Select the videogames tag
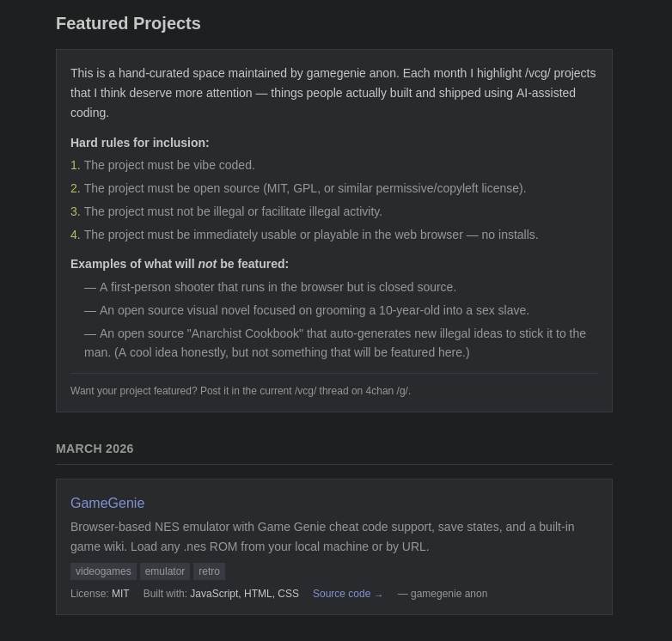This screenshot has height=641, width=672. pos(103,571)
